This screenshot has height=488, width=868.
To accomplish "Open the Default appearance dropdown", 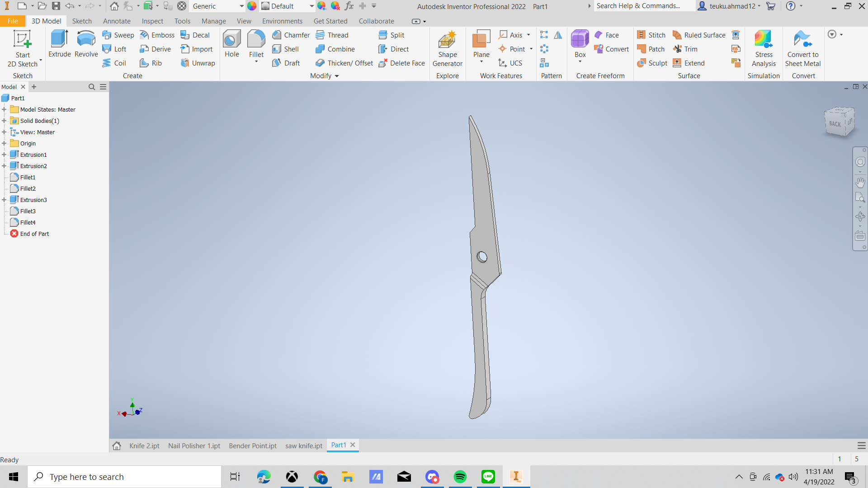I will (x=311, y=6).
